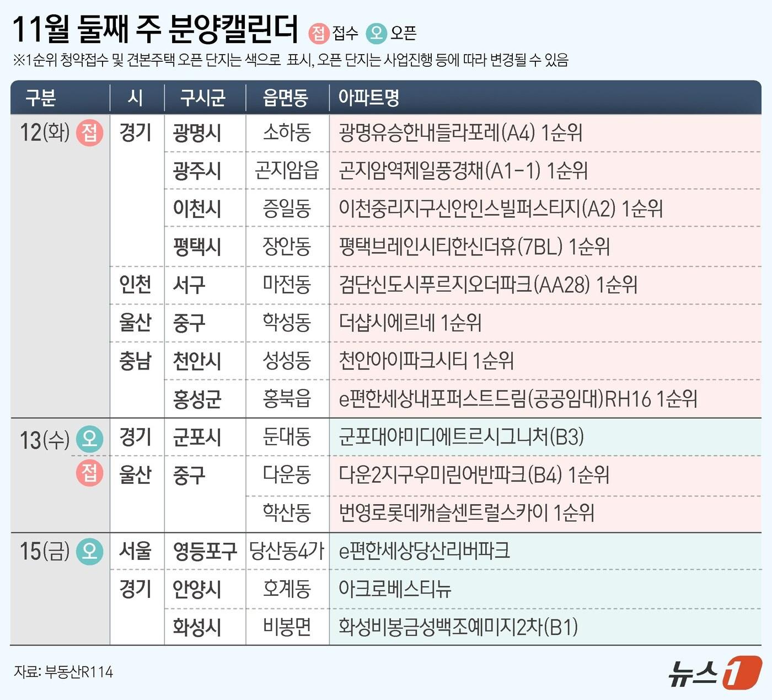Click the 군포대야미디에트르시그니처(B3) row
The image size is (772, 700).
point(461,437)
